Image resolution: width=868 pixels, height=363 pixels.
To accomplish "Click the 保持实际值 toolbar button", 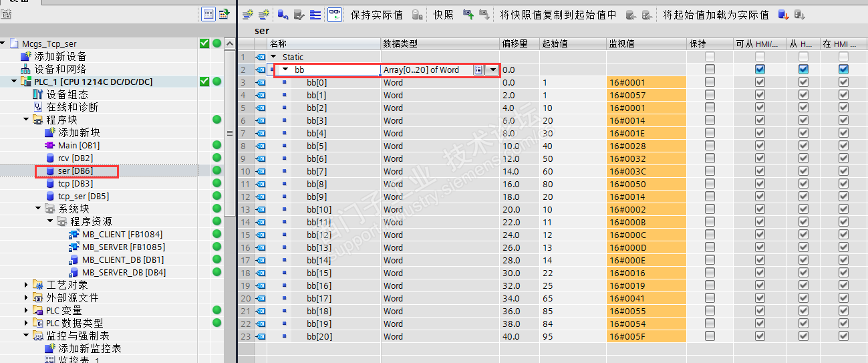I will (377, 15).
